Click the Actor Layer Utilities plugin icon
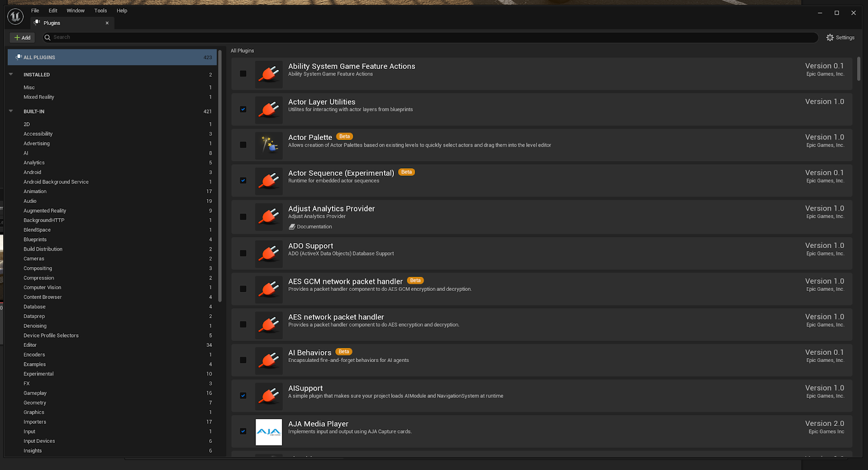The image size is (868, 470). click(x=269, y=110)
